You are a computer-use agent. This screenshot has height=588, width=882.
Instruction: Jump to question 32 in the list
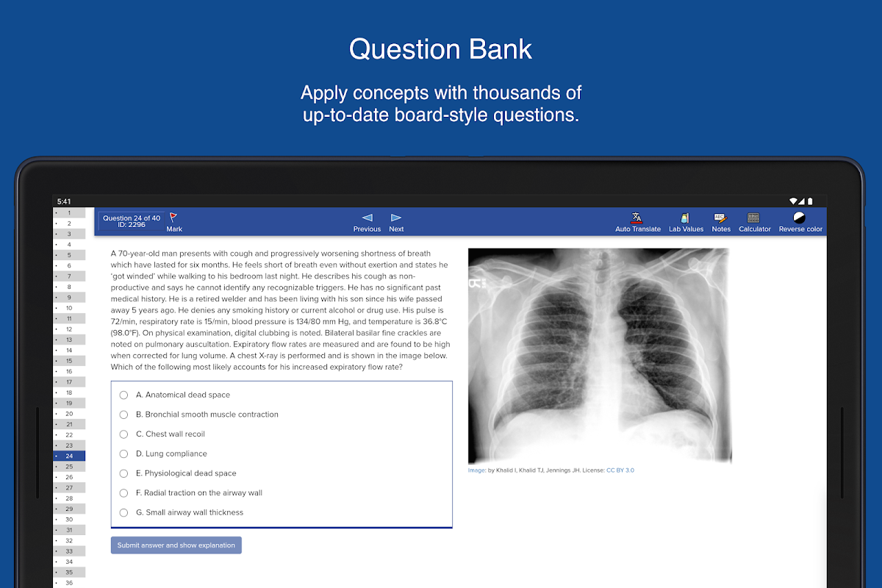tap(69, 541)
